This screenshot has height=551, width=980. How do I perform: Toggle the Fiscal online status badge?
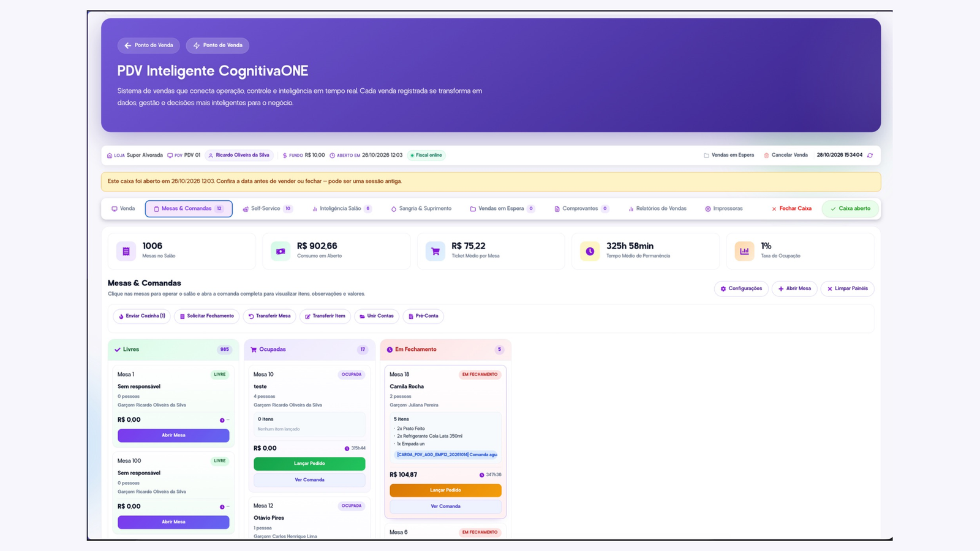point(426,156)
